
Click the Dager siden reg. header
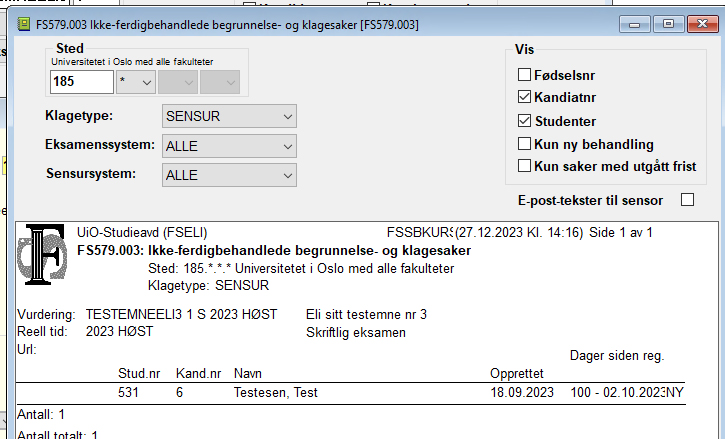pos(617,356)
